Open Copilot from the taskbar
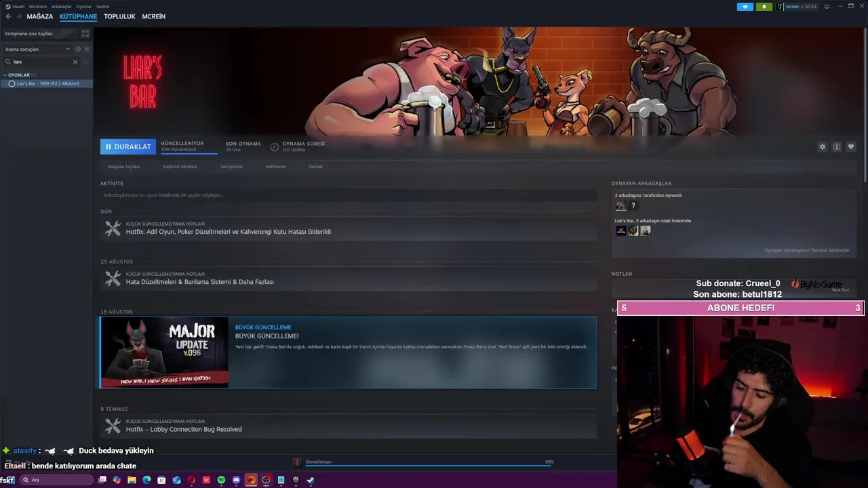This screenshot has height=488, width=868. pyautogui.click(x=117, y=480)
